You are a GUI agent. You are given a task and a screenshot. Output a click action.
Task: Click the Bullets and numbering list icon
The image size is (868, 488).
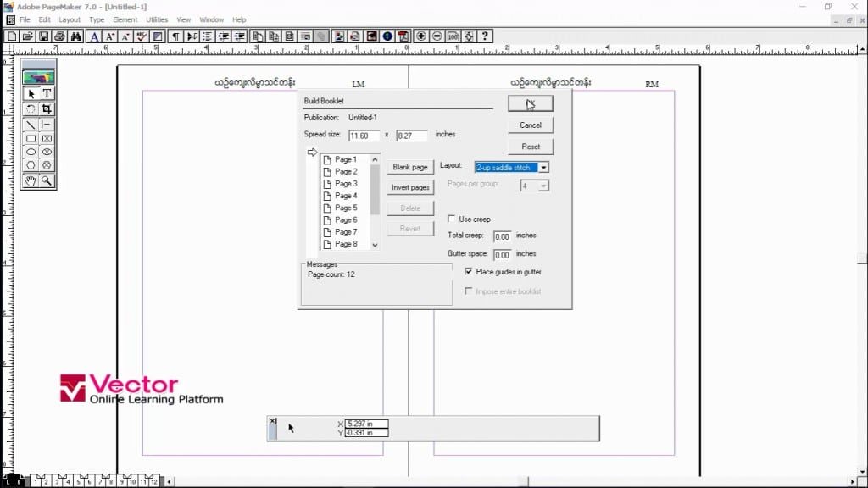208,36
